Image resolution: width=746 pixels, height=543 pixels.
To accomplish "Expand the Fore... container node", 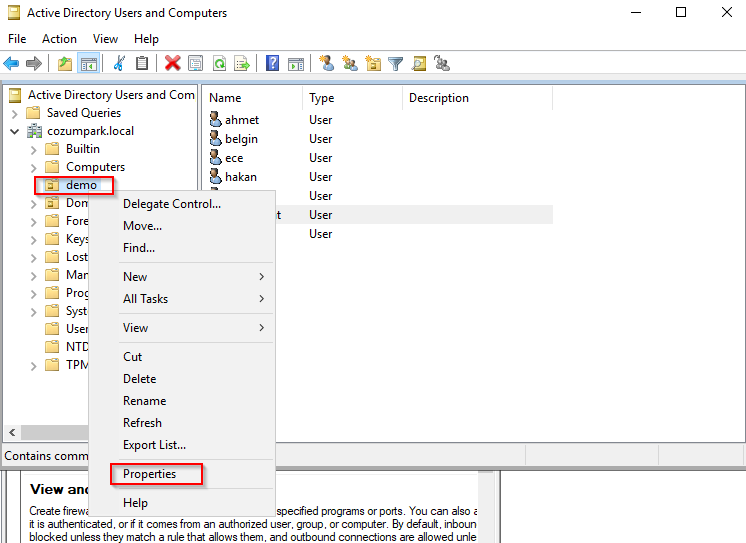I will 33,222.
